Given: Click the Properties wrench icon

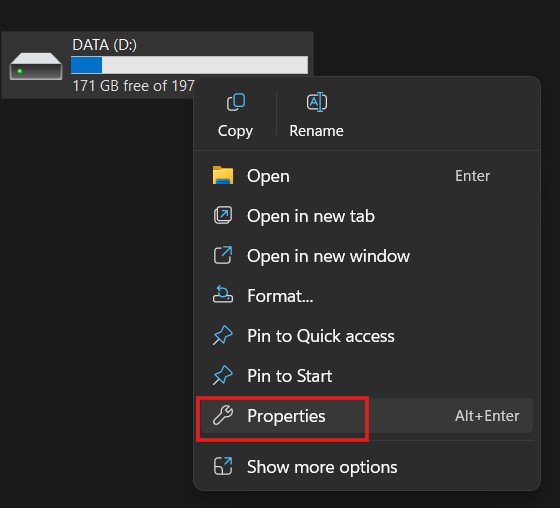Looking at the screenshot, I should [x=223, y=415].
